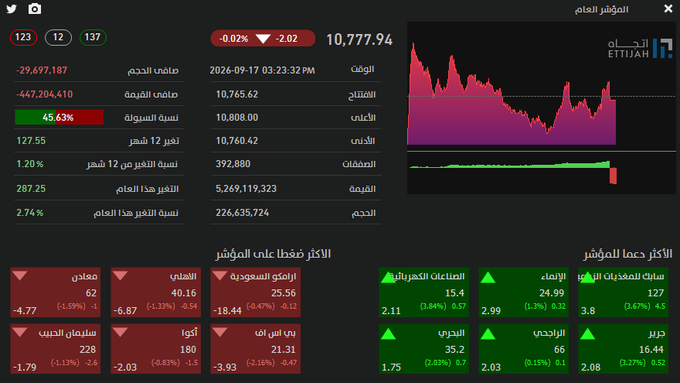Open the جرير stock card
Viewport: 680px width, 383px height.
(623, 348)
